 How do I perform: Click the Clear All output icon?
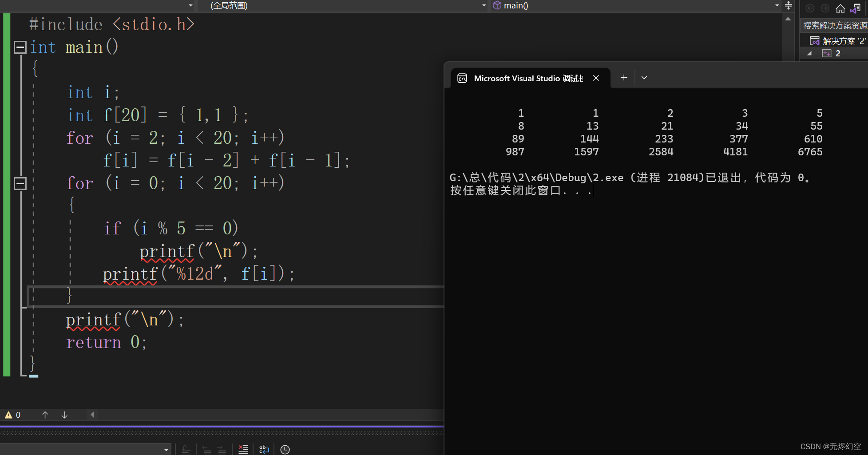coord(243,449)
